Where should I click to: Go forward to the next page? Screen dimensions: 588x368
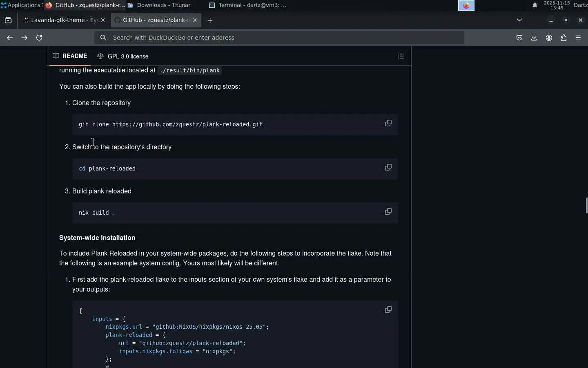click(x=24, y=38)
